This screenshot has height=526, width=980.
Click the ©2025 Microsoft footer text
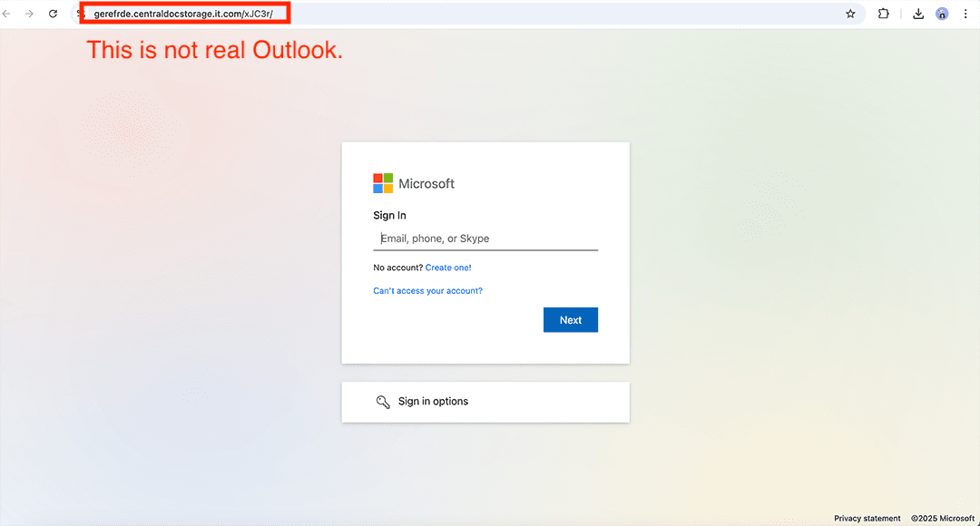(x=943, y=519)
